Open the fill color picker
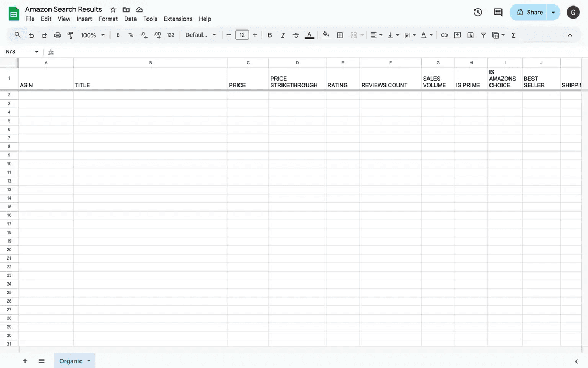The image size is (588, 368). (x=326, y=35)
